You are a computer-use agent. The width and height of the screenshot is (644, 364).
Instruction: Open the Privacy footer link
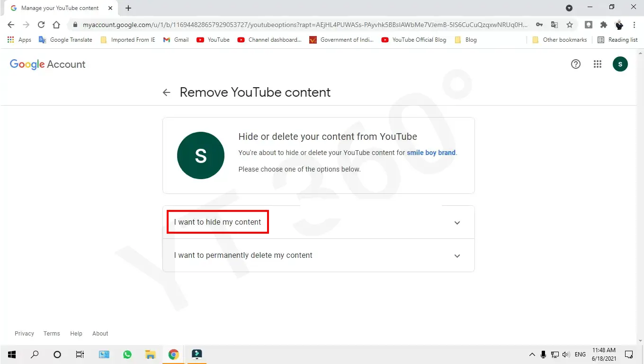coord(24,334)
